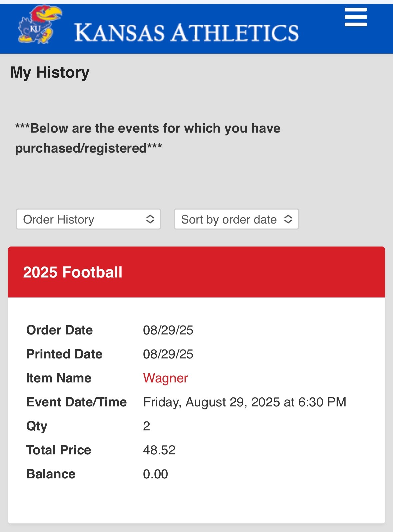The image size is (393, 532).
Task: Click the Kansas Athletics wordmark
Action: pos(186,33)
